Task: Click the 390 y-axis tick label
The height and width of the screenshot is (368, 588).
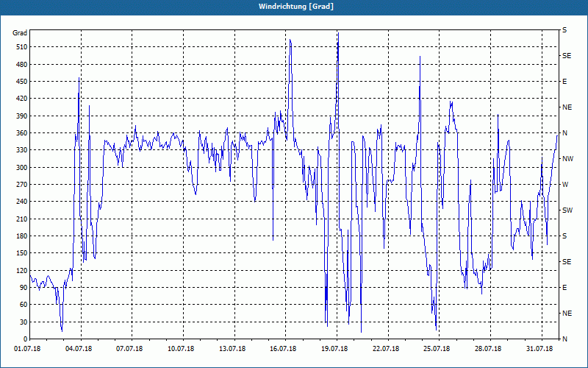Action: coord(22,116)
